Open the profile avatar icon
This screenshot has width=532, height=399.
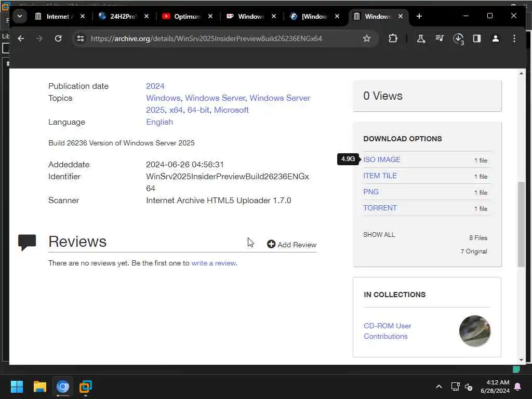point(495,38)
